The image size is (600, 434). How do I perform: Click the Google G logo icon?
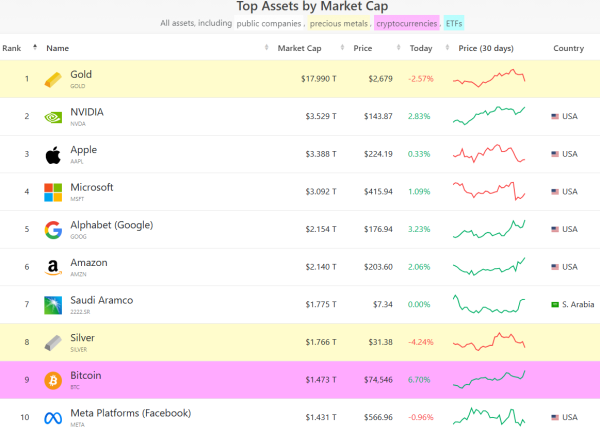click(x=53, y=230)
